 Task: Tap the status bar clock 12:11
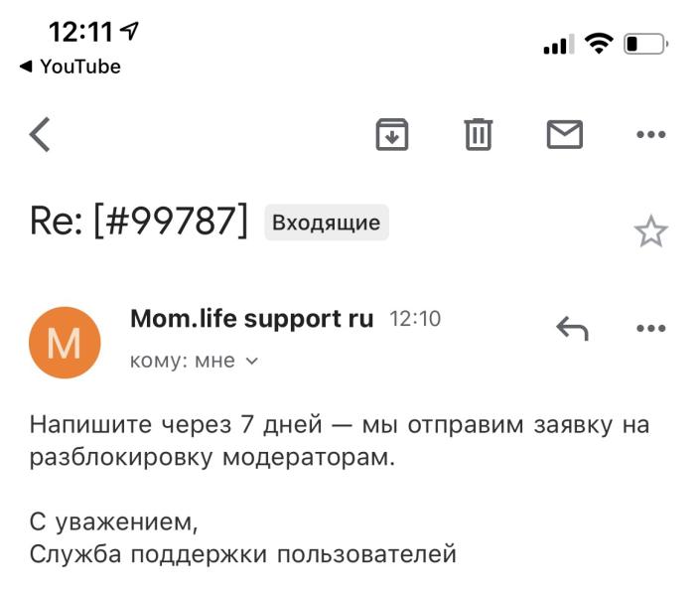[80, 32]
